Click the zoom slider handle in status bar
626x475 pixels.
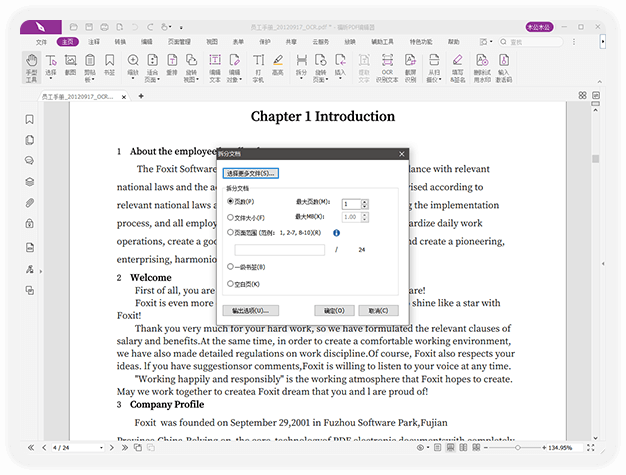(518, 448)
